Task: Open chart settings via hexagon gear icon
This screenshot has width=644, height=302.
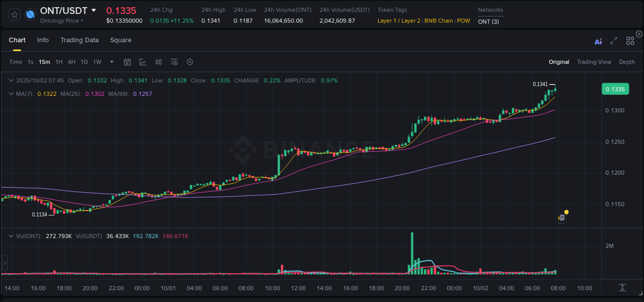Action: tap(190, 62)
